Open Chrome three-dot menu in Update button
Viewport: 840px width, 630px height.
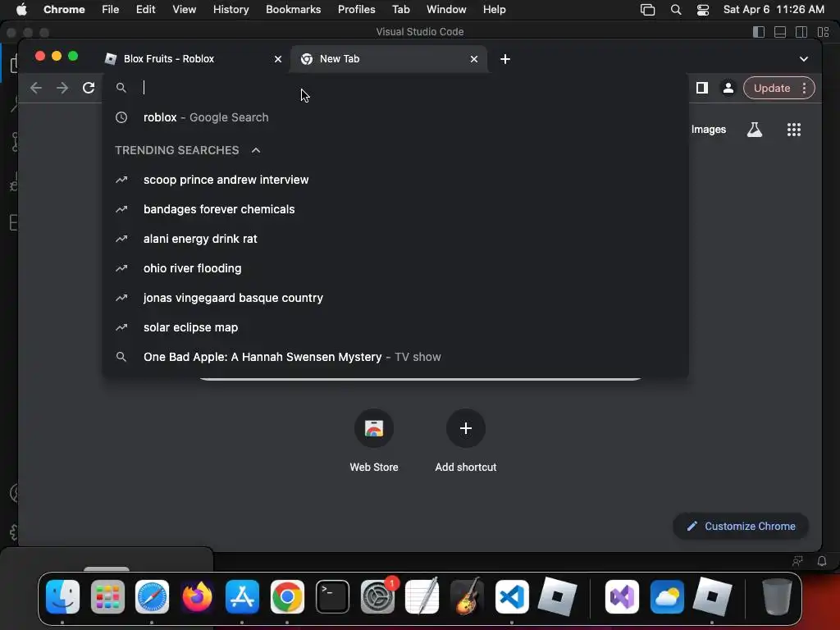pyautogui.click(x=804, y=88)
